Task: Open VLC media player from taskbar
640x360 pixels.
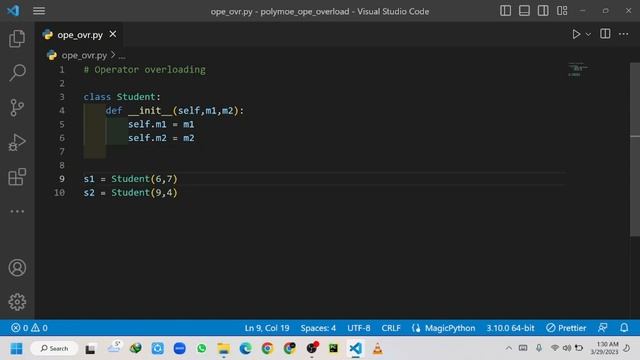Action: (x=378, y=349)
